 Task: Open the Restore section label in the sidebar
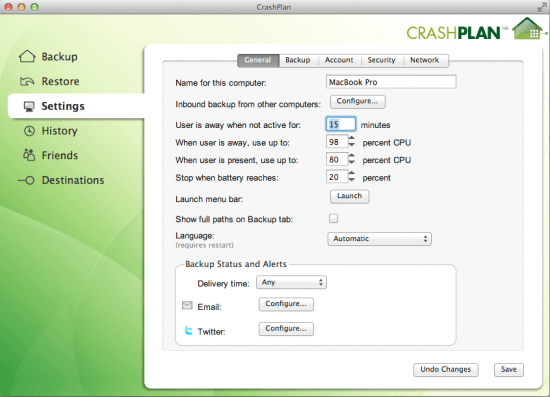60,81
